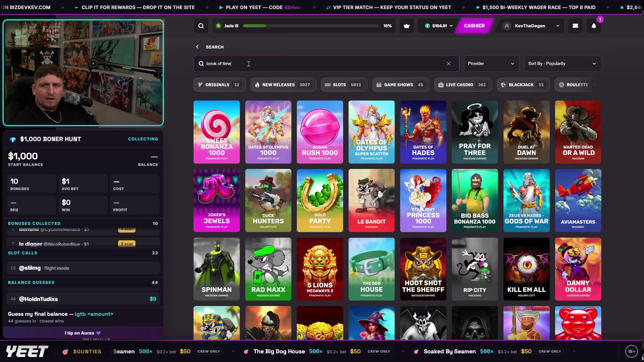Open Rad Maxx game
644x362 pixels.
(x=268, y=269)
